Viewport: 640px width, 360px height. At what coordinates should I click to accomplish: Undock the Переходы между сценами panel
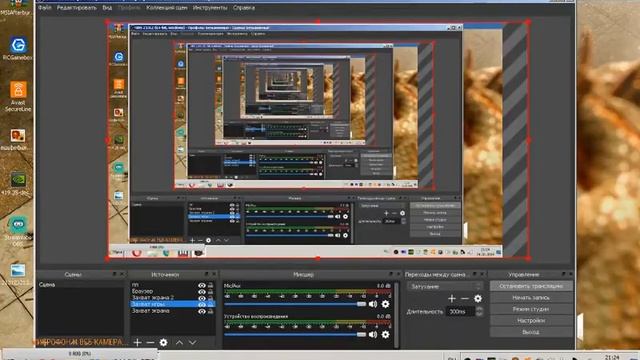pyautogui.click(x=475, y=274)
